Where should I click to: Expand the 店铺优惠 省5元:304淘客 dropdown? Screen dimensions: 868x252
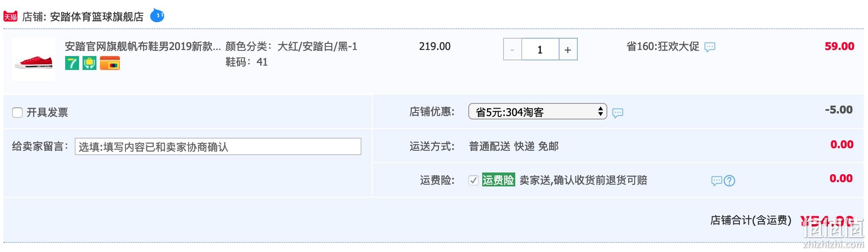[x=537, y=112]
